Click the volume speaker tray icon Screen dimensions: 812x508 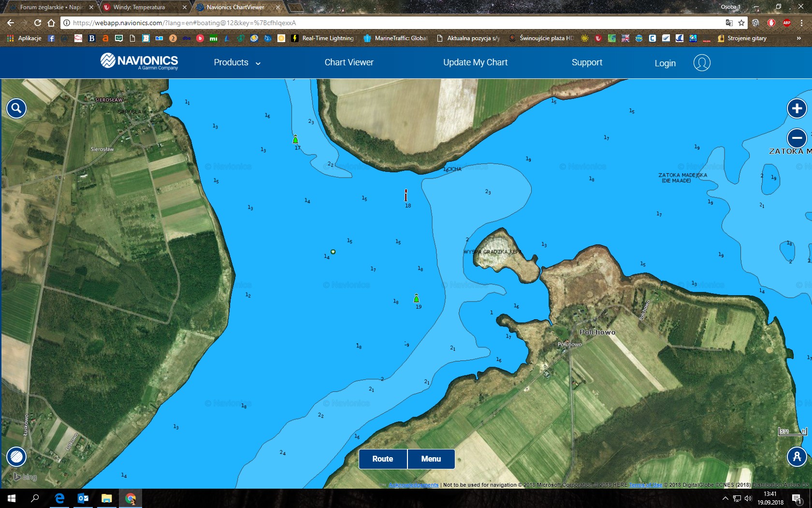[x=748, y=498]
